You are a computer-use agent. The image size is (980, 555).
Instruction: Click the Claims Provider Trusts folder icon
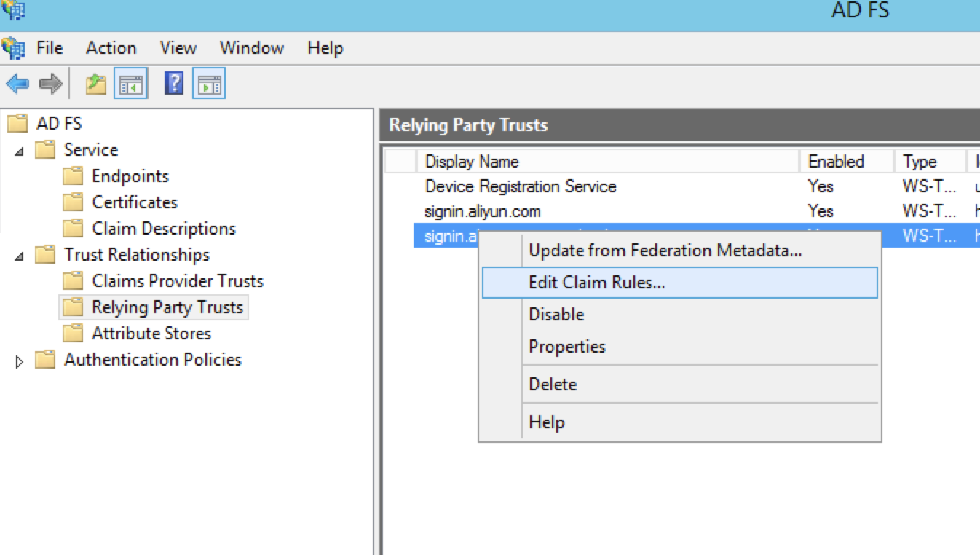pos(73,281)
